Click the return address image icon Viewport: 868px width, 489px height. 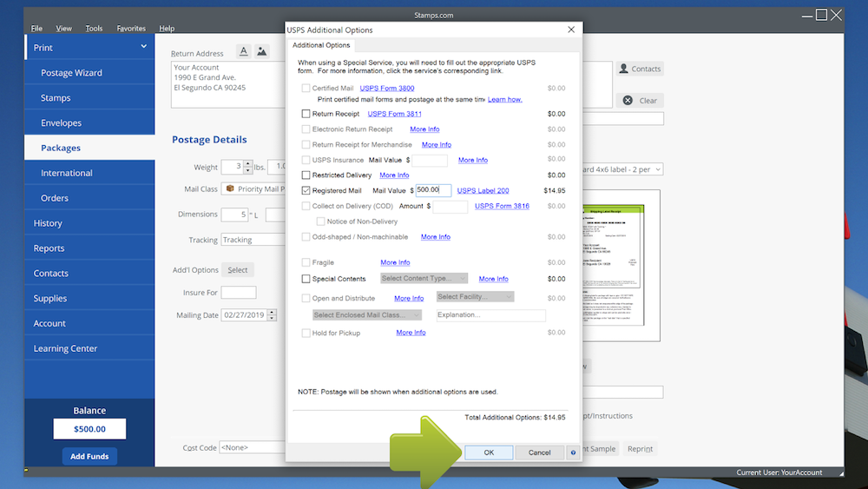[x=261, y=51]
